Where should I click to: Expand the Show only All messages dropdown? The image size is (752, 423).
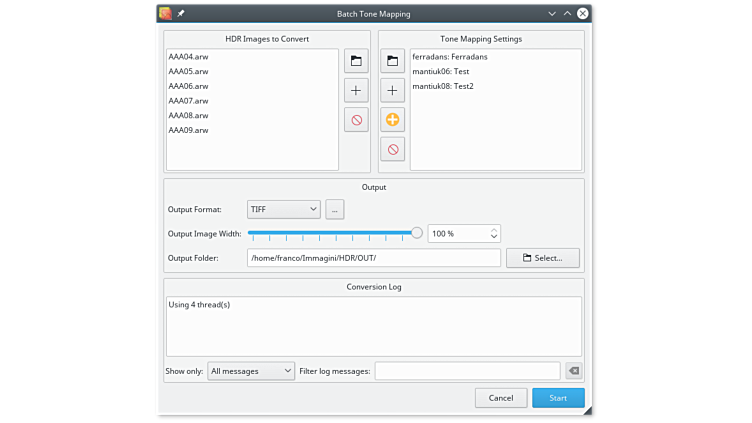tap(251, 371)
